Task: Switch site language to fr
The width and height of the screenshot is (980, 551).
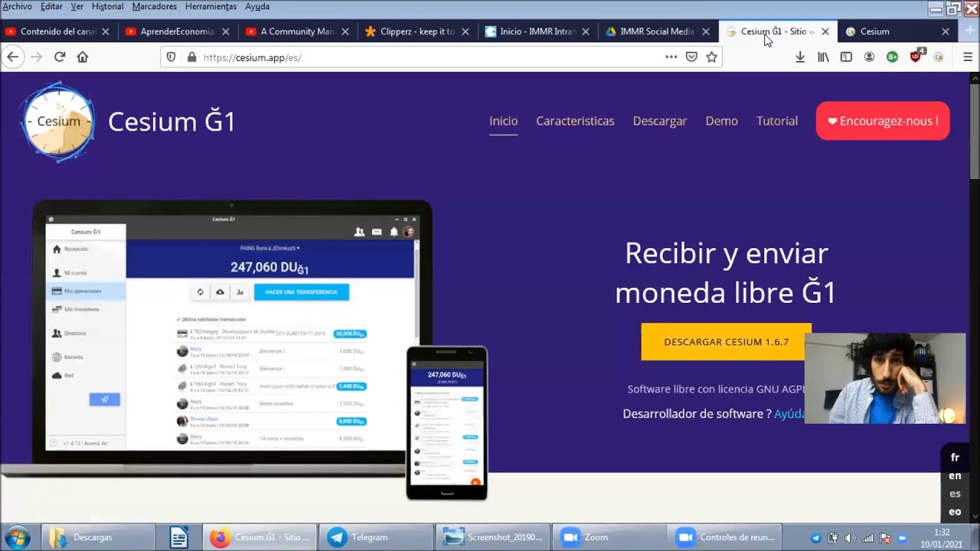Action: pos(955,458)
